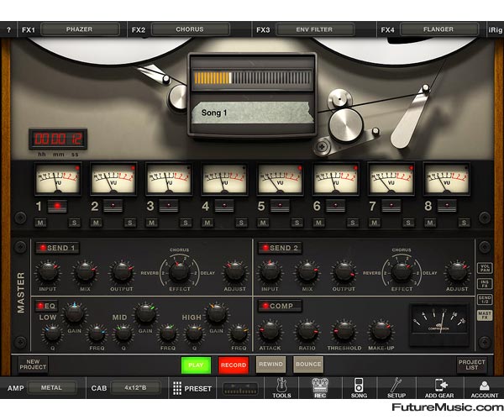The height and width of the screenshot is (420, 504).
Task: Arm track 1 record button
Action: point(57,206)
